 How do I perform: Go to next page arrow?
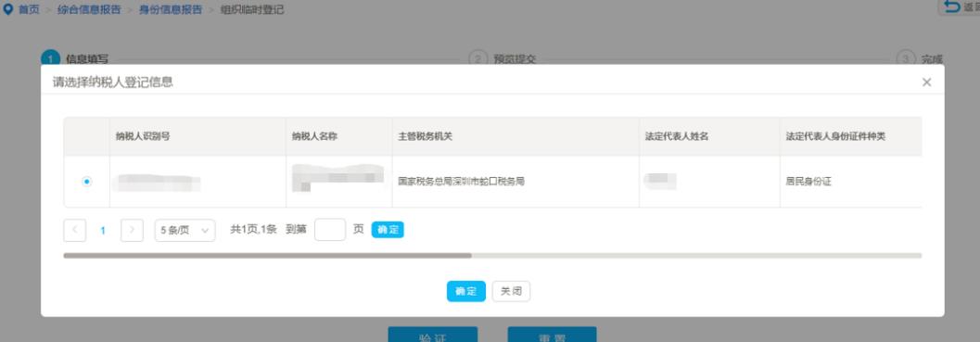click(132, 230)
